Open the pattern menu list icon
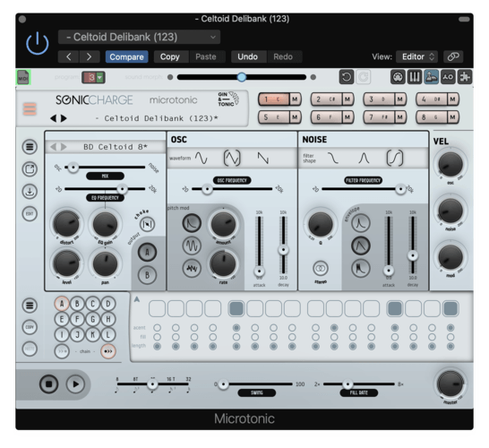The width and height of the screenshot is (489, 448). (x=30, y=306)
